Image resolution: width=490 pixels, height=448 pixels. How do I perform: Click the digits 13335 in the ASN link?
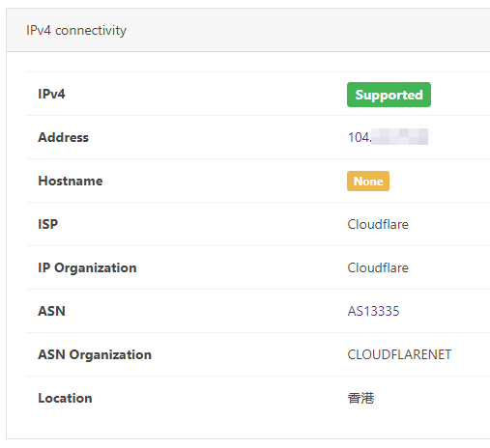pos(381,311)
